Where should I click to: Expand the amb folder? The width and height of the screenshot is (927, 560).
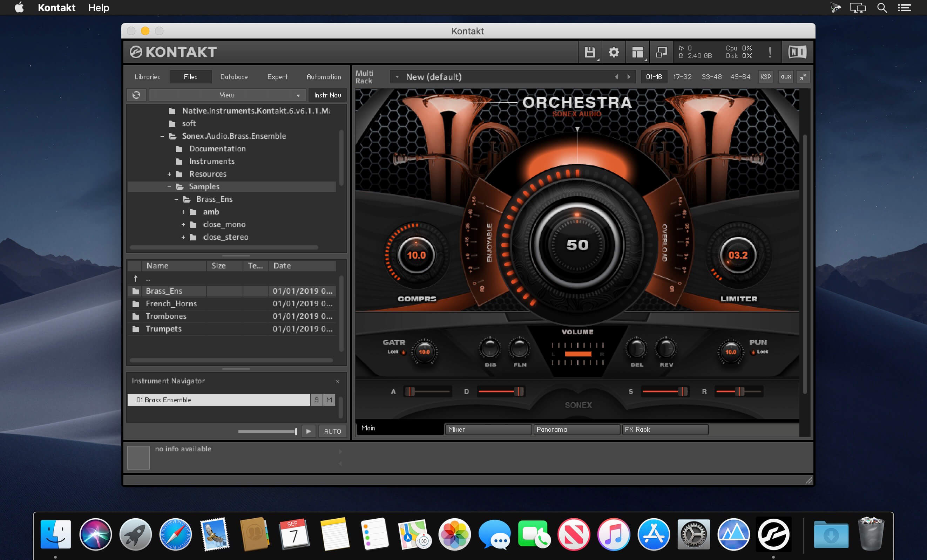(x=183, y=212)
